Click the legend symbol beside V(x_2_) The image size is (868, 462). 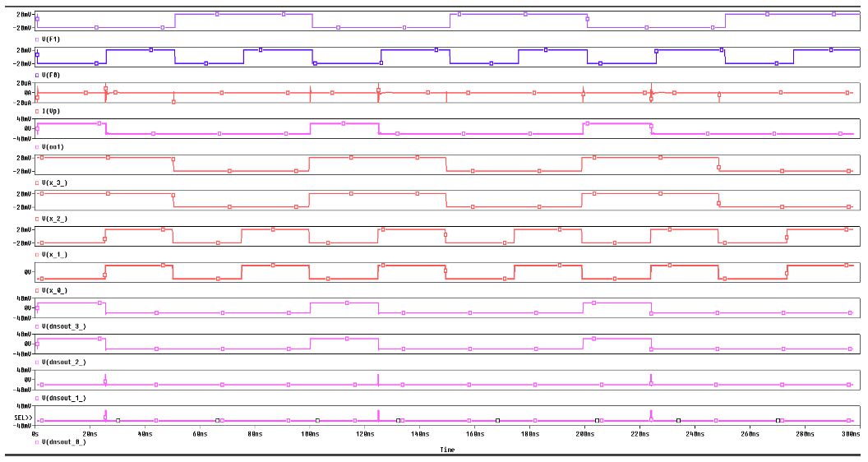coord(37,219)
